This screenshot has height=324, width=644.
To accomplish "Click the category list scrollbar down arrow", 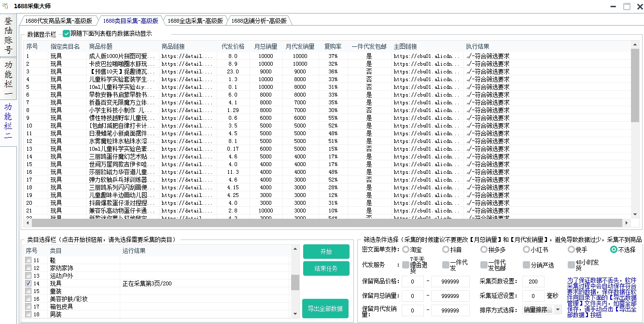I will coord(295,314).
